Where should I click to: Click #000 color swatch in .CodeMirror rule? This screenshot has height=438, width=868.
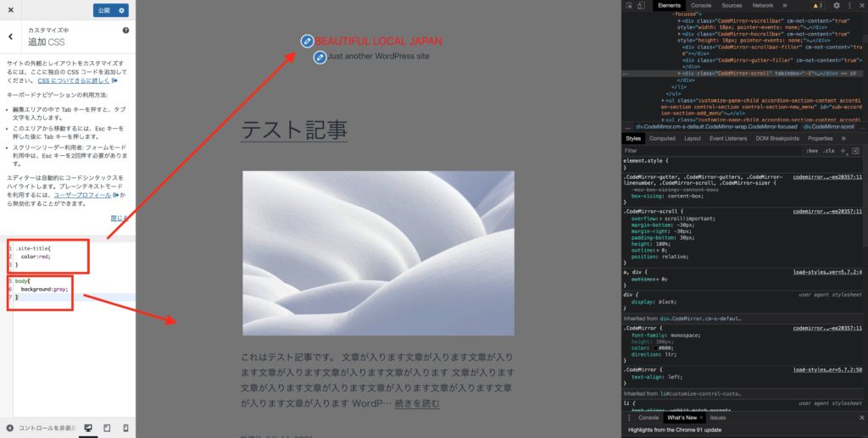[x=656, y=348]
